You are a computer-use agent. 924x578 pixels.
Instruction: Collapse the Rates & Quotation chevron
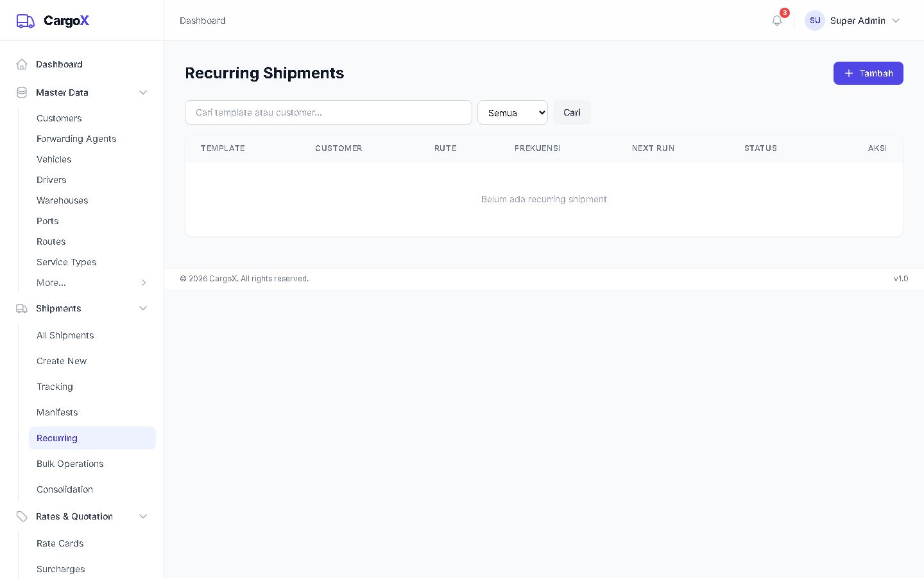click(x=143, y=516)
